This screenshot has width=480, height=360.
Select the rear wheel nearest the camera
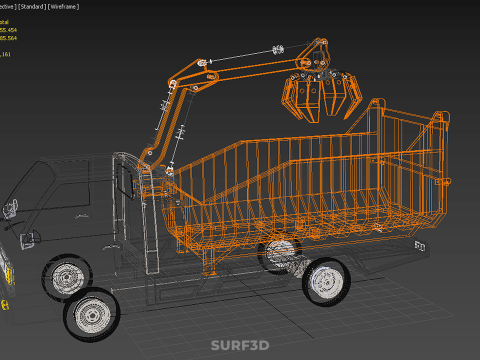tap(326, 282)
